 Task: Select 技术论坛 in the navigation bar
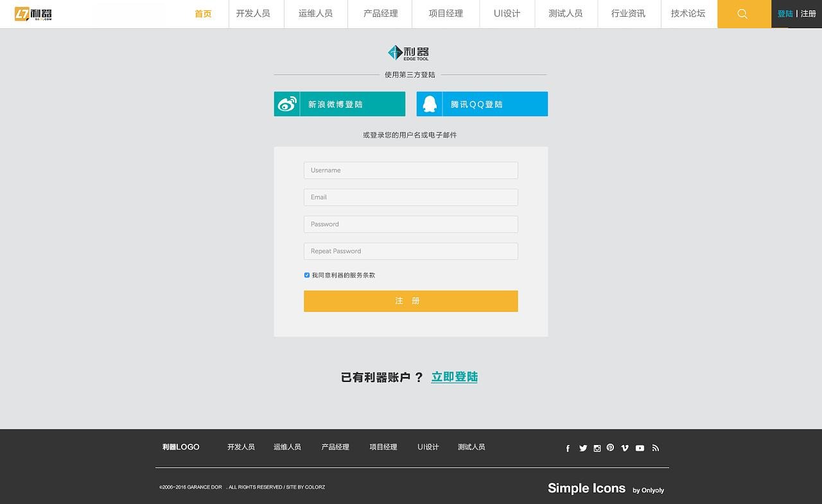[688, 13]
